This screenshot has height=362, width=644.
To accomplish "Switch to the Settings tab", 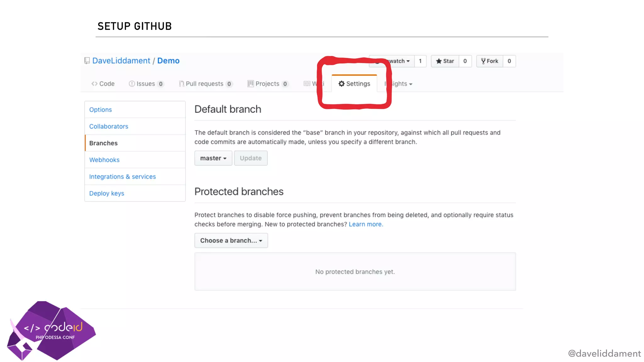I will click(x=354, y=84).
